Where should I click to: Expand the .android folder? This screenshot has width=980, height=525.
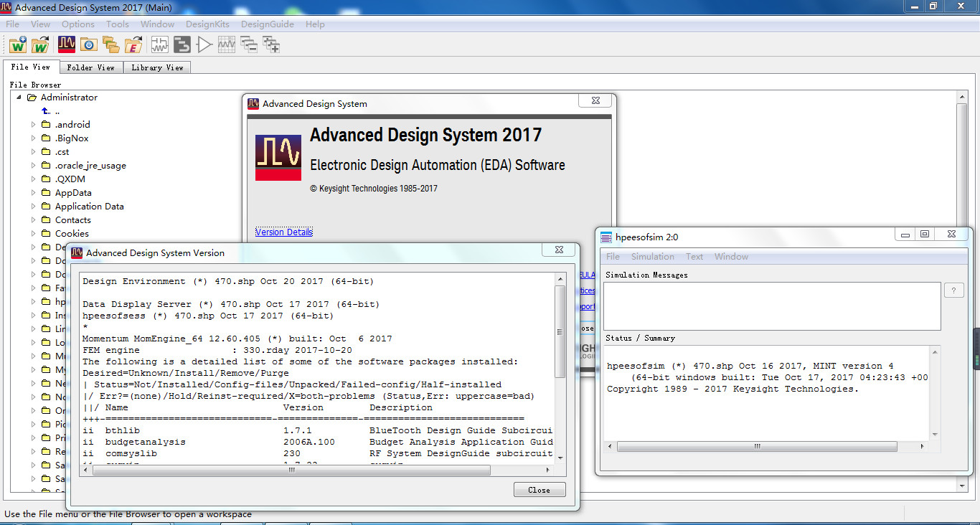click(32, 124)
